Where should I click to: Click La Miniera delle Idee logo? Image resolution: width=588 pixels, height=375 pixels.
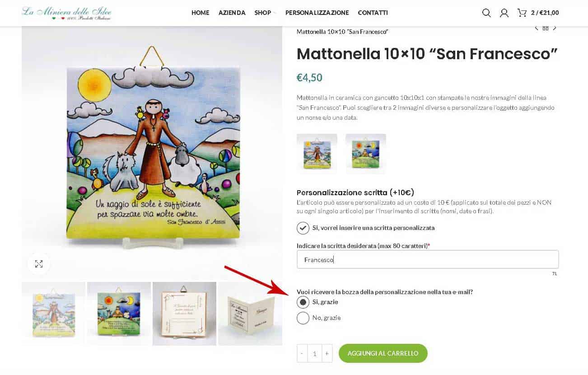click(x=66, y=13)
